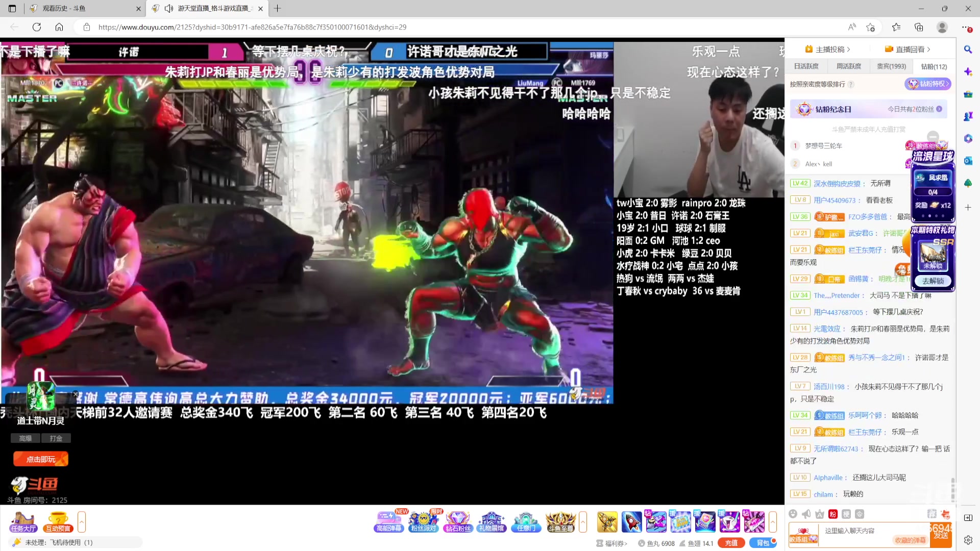Viewport: 980px width, 551px height.
Task: Open the 背包 backpack button
Action: 763,543
